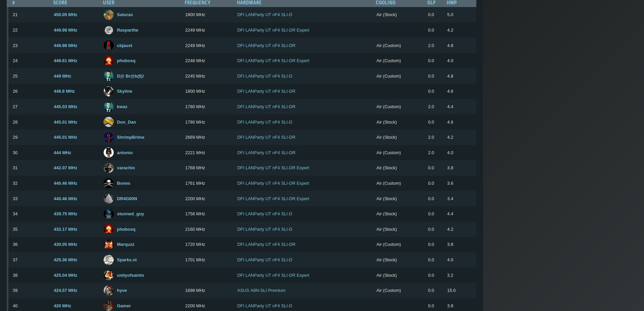Open Saturas user avatar
The height and width of the screenshot is (311, 644).
pos(108,15)
